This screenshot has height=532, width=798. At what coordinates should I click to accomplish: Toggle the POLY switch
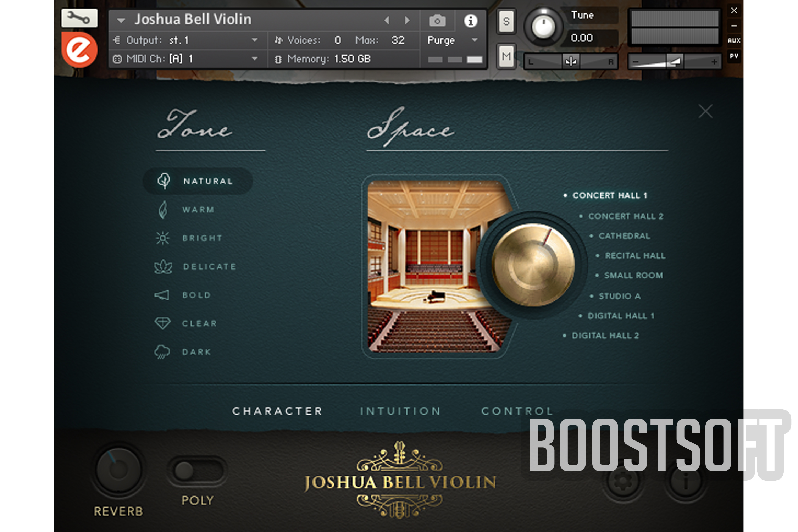(x=197, y=470)
